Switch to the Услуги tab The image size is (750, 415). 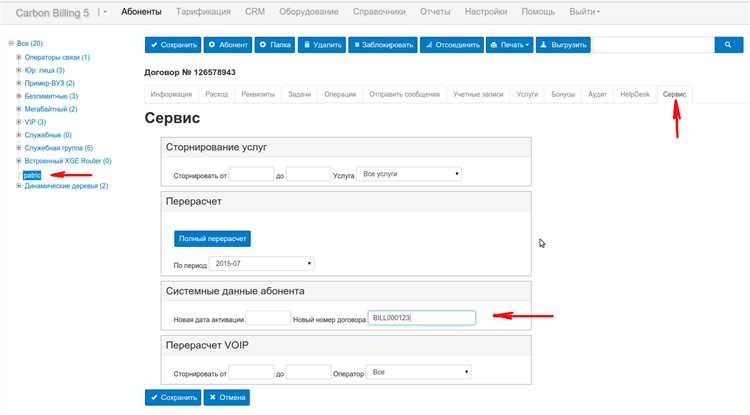coord(527,94)
